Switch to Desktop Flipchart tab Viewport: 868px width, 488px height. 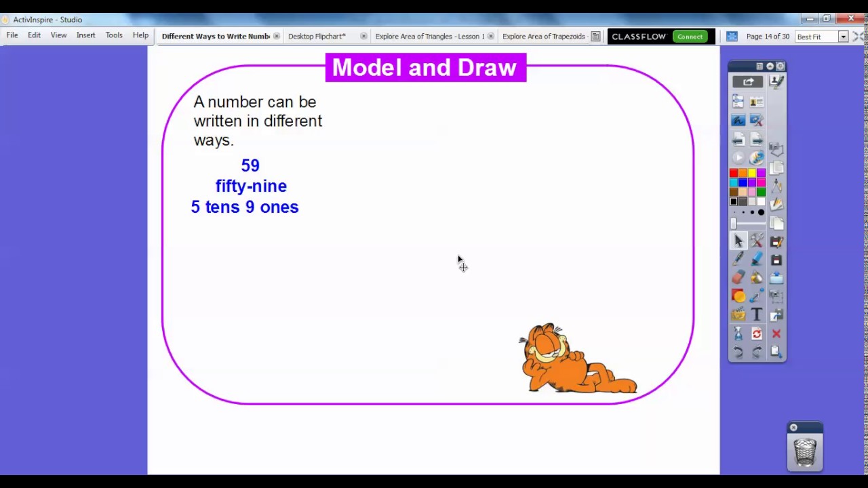(317, 37)
